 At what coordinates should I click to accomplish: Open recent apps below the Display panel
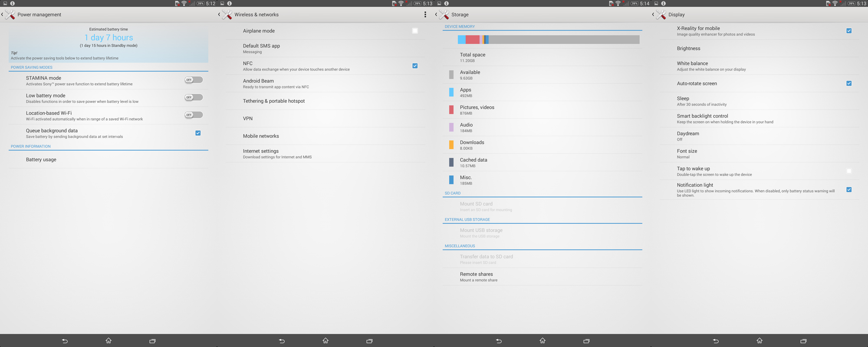pyautogui.click(x=803, y=341)
